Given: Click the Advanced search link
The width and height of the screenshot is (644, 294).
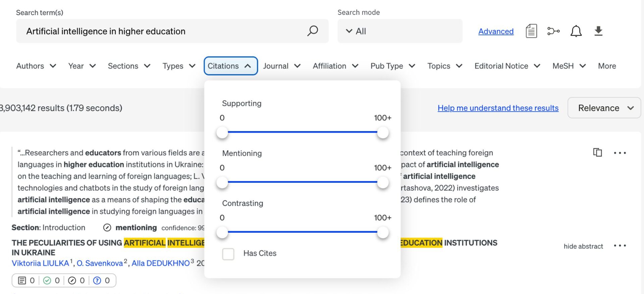Looking at the screenshot, I should [496, 32].
